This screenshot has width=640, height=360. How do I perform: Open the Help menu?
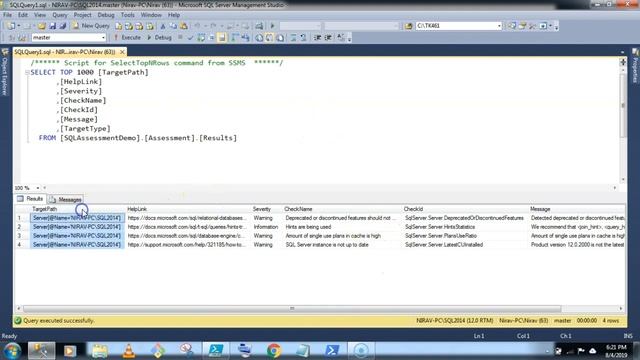174,15
